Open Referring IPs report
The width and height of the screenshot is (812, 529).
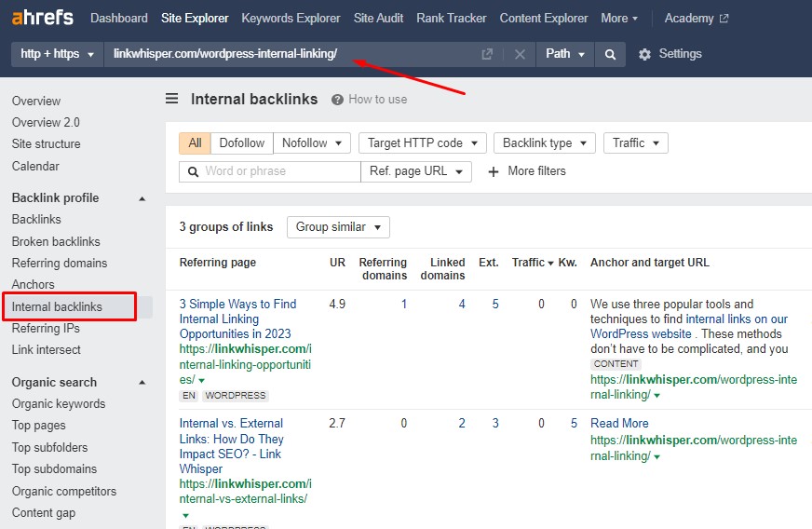point(46,329)
